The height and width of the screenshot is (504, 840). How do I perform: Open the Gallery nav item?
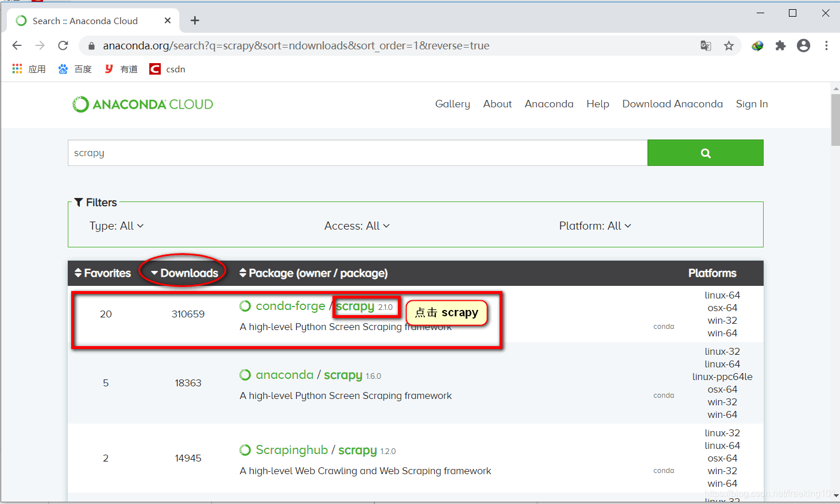tap(452, 104)
